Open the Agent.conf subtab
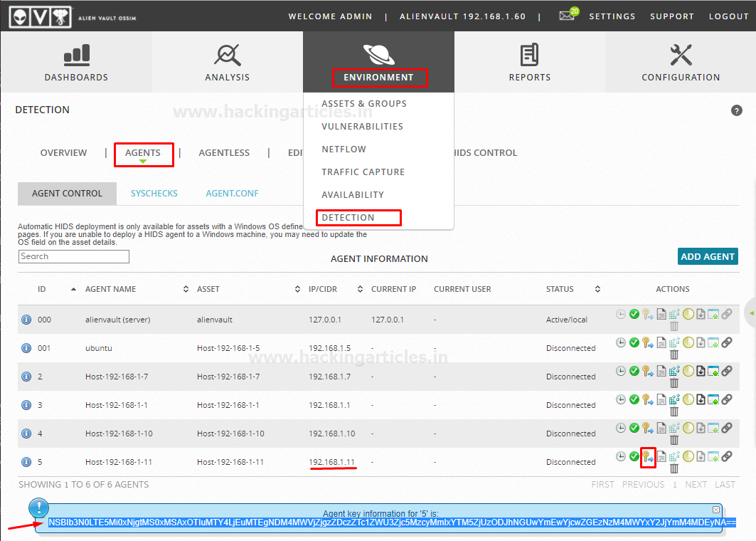Viewport: 756px width, 541px height. (232, 194)
